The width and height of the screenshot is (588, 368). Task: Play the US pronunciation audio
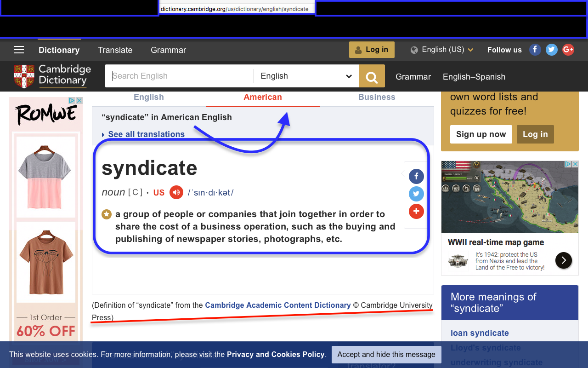(x=176, y=192)
